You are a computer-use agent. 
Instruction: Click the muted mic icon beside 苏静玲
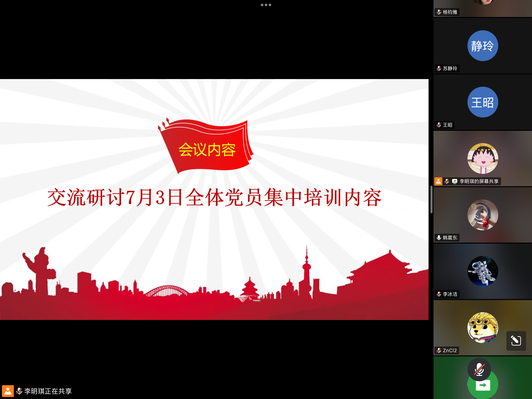[439, 68]
